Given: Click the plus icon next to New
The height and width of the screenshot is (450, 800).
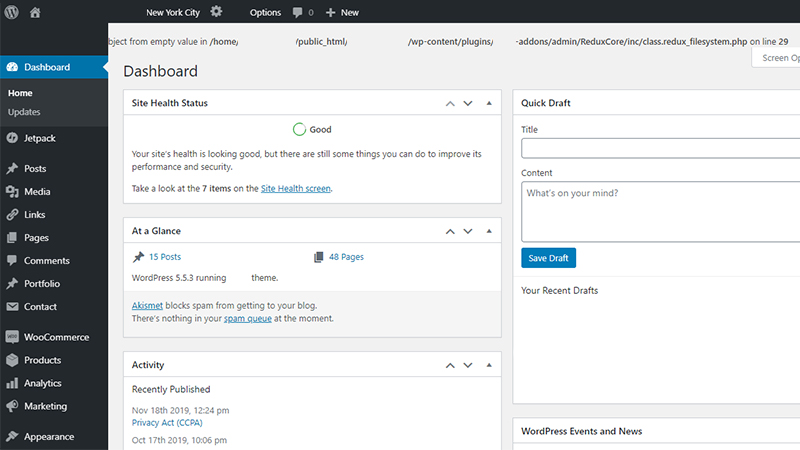Looking at the screenshot, I should point(331,12).
